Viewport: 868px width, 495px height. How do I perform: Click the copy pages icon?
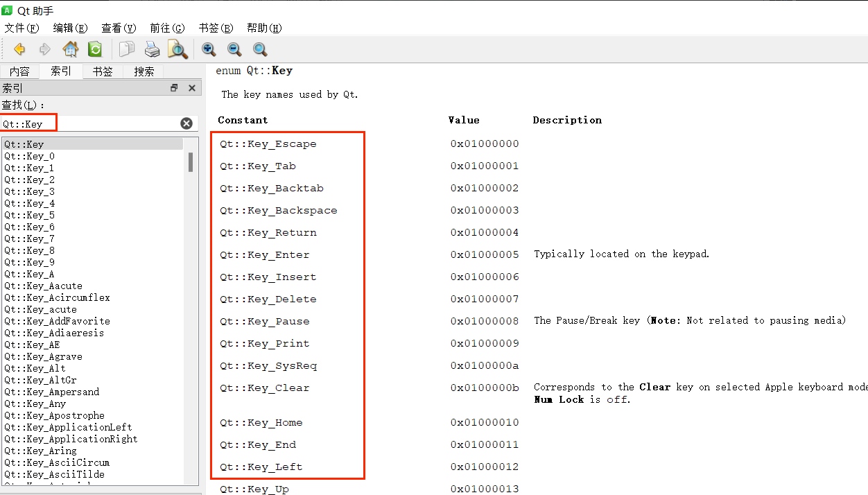[x=127, y=49]
